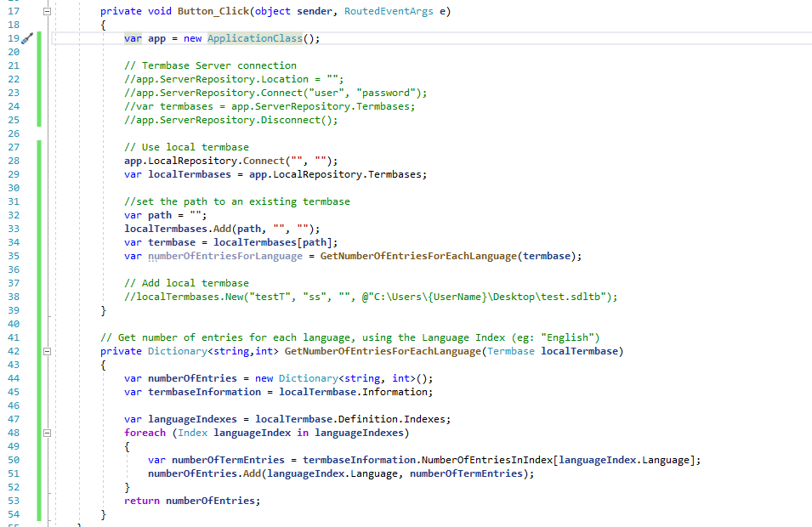
Task: Click the numberOfEntriesForLanguage variable
Action: [225, 256]
